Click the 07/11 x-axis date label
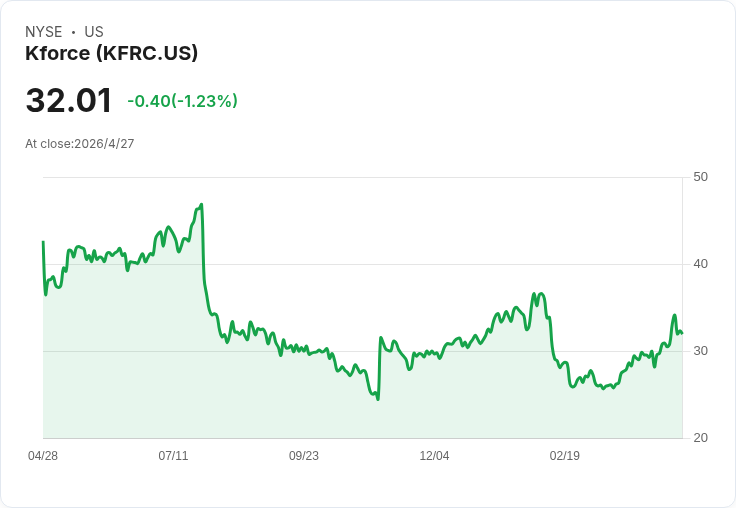Image resolution: width=736 pixels, height=508 pixels. [173, 456]
